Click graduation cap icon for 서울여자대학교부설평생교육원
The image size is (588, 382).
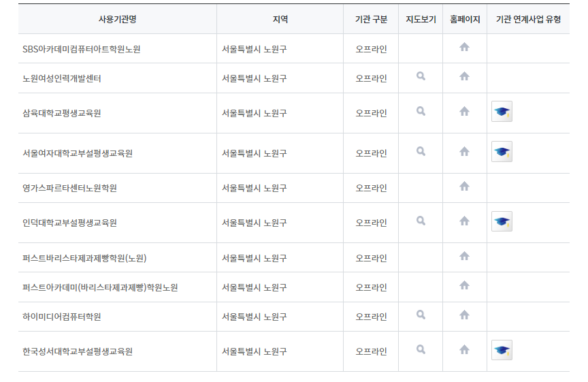502,151
